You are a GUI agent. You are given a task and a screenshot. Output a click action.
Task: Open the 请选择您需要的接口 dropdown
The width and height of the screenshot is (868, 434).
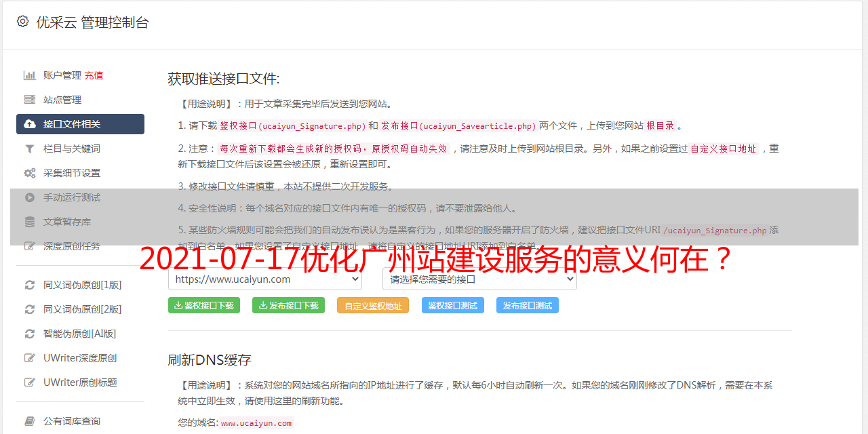[479, 279]
